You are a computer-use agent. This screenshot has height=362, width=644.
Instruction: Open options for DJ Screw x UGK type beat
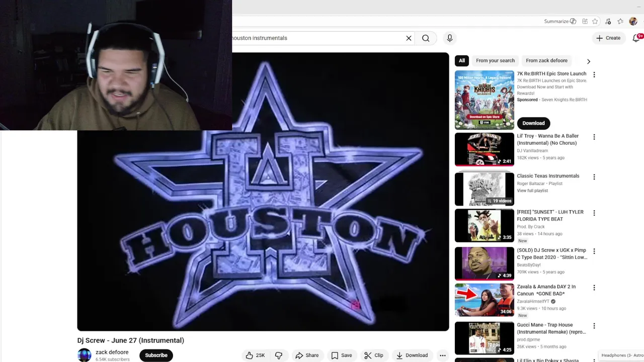tap(594, 251)
